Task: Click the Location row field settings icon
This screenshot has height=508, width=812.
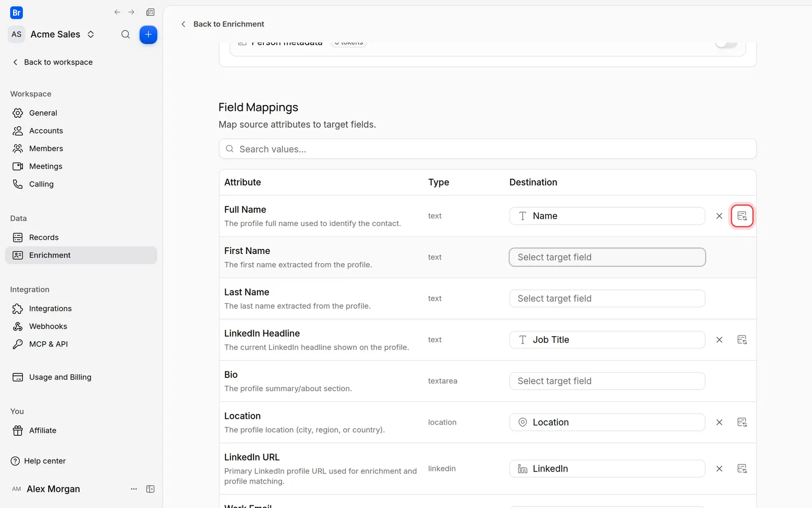Action: [742, 422]
